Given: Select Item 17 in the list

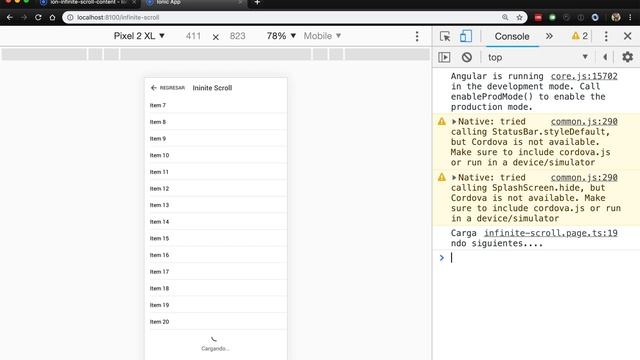Looking at the screenshot, I should pos(216,272).
